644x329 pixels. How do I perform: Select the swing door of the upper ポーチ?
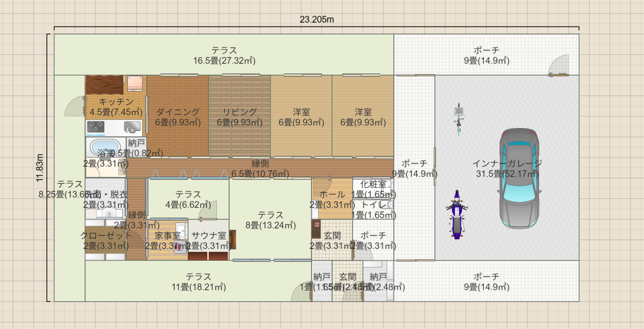[x=559, y=65]
